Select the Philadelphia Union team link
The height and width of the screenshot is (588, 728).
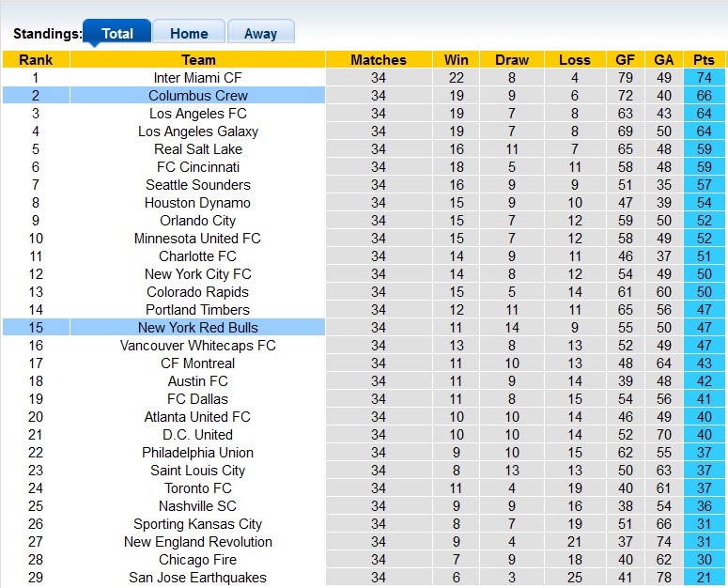click(x=198, y=453)
